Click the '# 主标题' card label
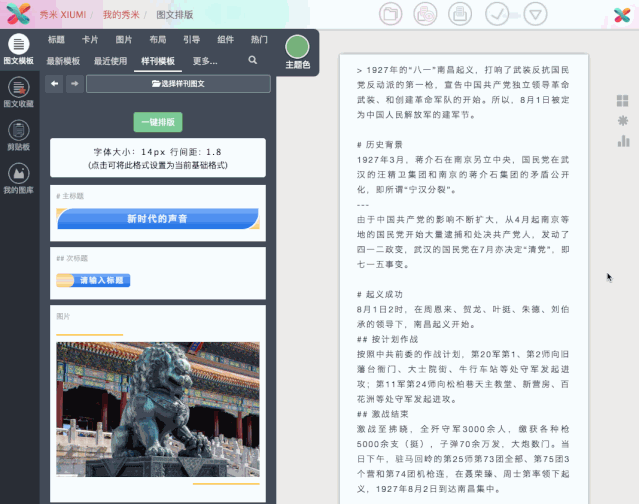The width and height of the screenshot is (639, 504). click(70, 196)
